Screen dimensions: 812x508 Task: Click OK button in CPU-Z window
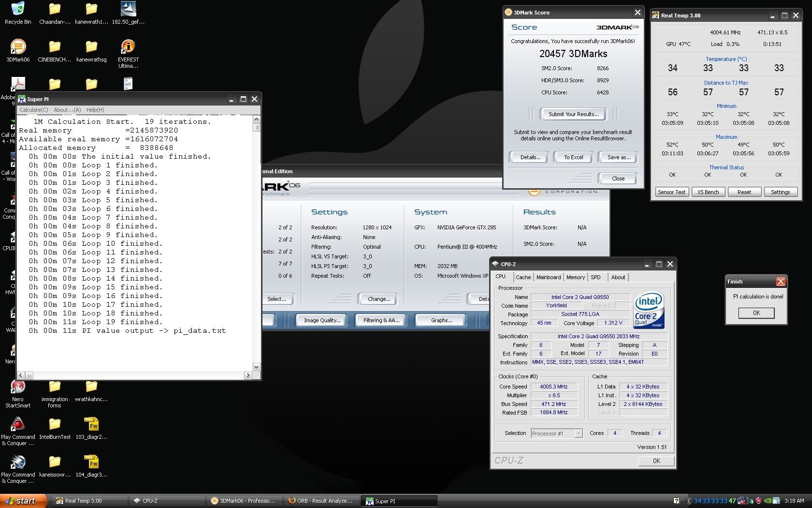pyautogui.click(x=656, y=461)
